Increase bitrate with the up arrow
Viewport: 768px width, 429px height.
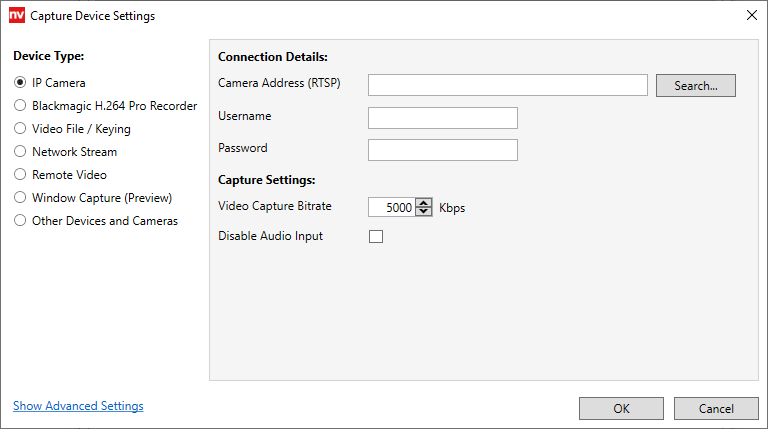coord(423,204)
